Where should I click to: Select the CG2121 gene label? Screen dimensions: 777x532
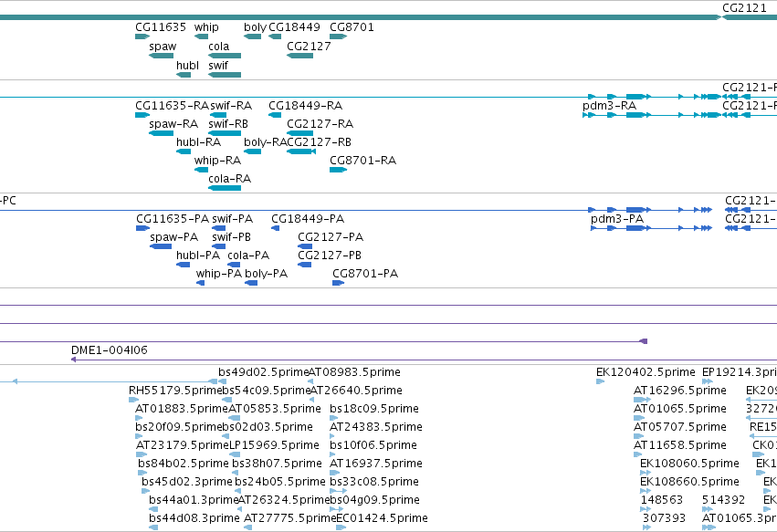click(744, 8)
